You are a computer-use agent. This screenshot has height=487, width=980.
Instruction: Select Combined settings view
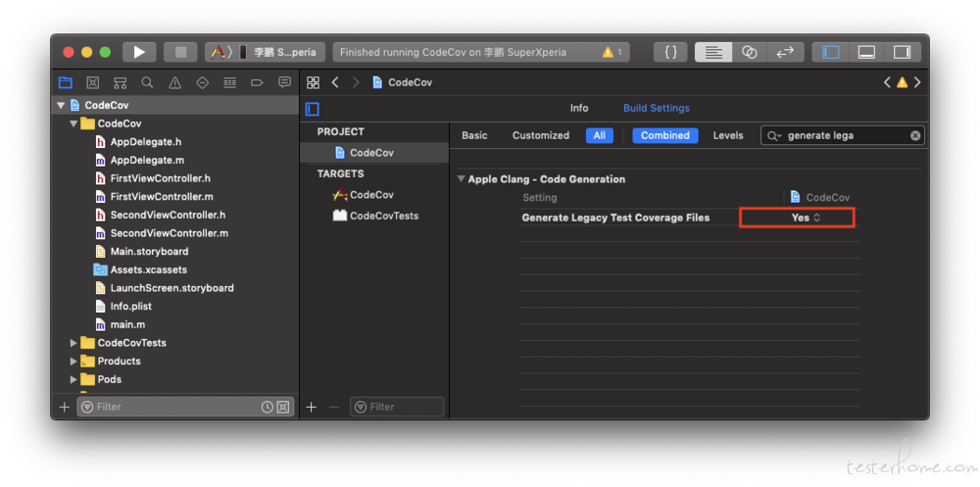click(665, 135)
